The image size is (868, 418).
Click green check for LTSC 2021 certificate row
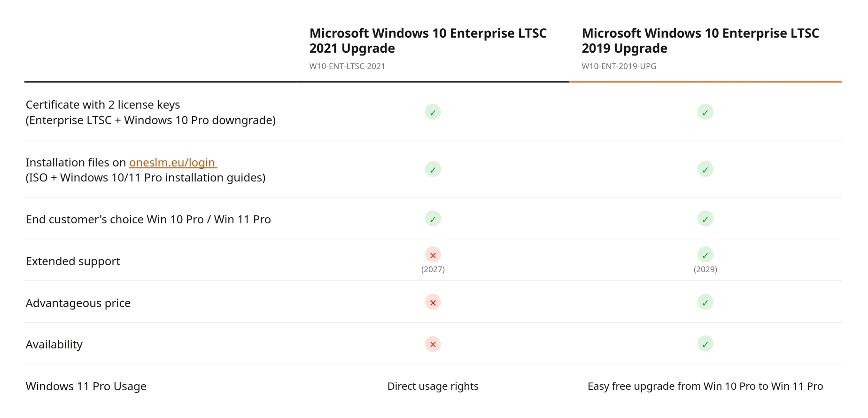coord(433,112)
